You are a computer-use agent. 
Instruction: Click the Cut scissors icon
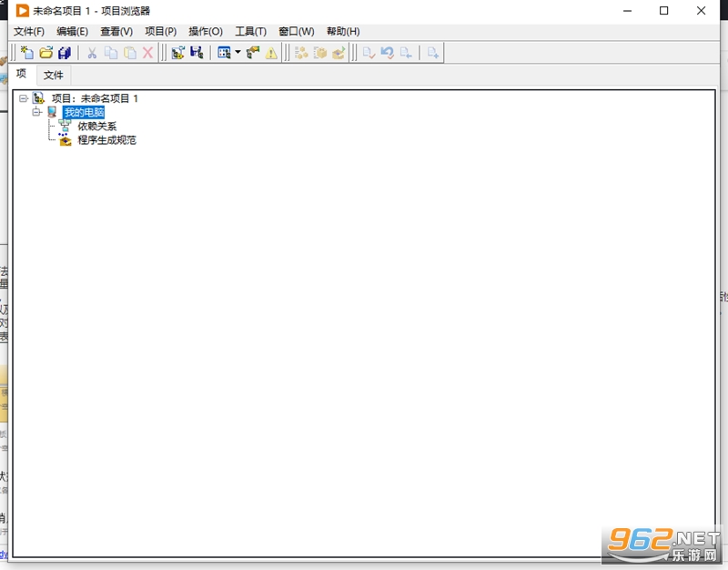point(92,53)
